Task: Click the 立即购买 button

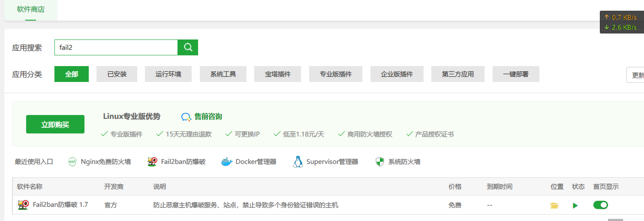Action: pos(55,124)
